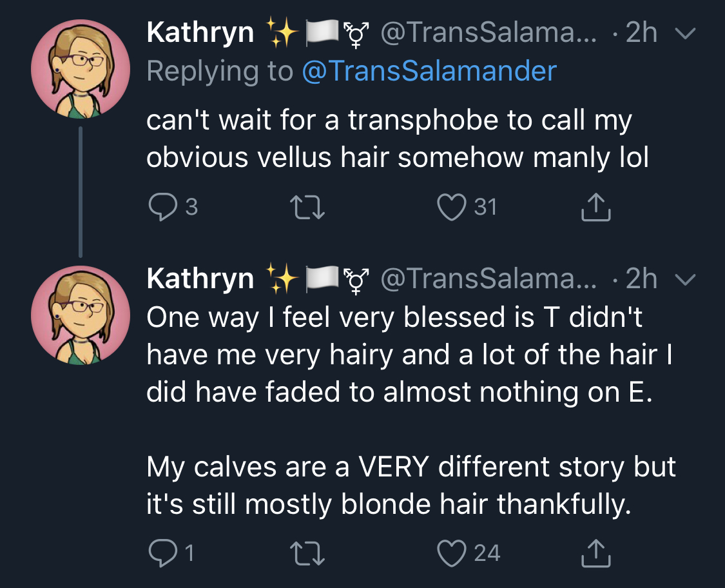
Task: Retweet the second tweet about T and E
Action: click(x=307, y=553)
